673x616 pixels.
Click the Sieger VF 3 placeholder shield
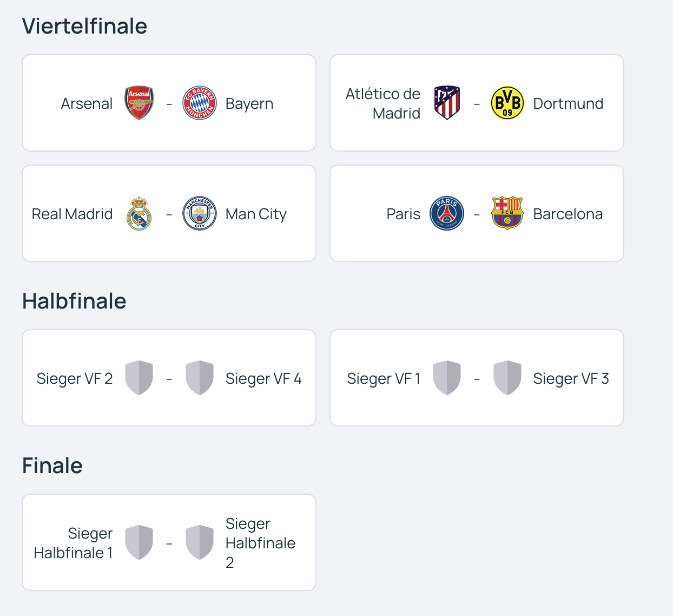coord(507,378)
